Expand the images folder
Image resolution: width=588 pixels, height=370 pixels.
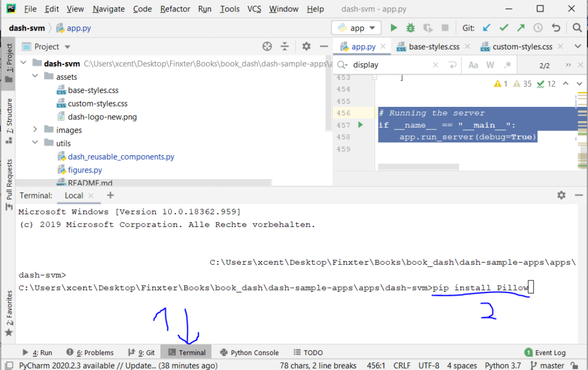pos(34,129)
